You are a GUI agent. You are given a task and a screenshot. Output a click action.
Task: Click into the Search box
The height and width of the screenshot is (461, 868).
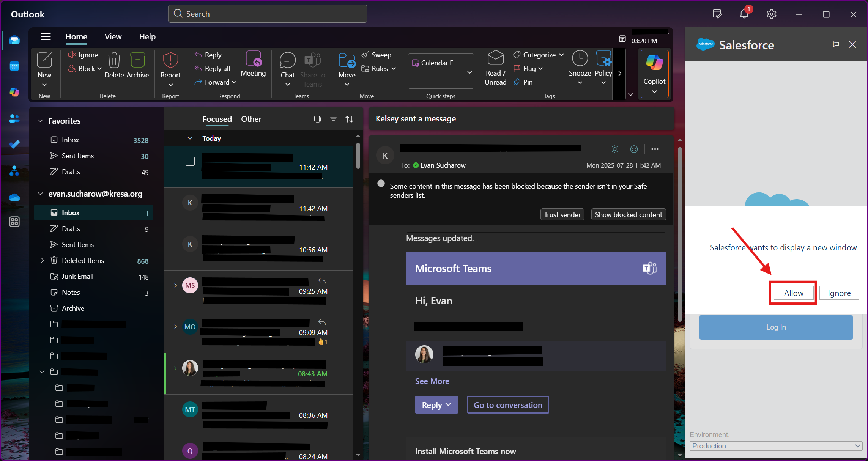(268, 14)
